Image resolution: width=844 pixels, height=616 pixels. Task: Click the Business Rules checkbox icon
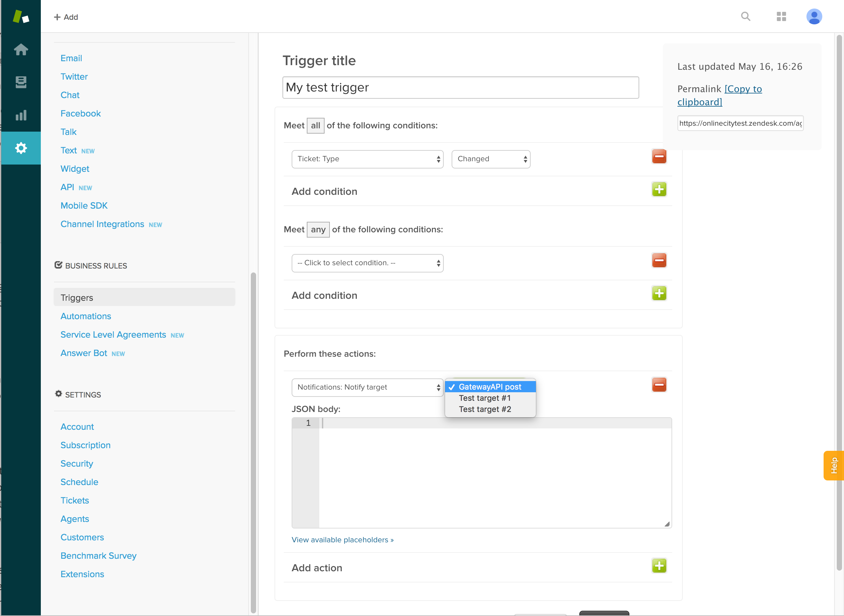tap(58, 265)
